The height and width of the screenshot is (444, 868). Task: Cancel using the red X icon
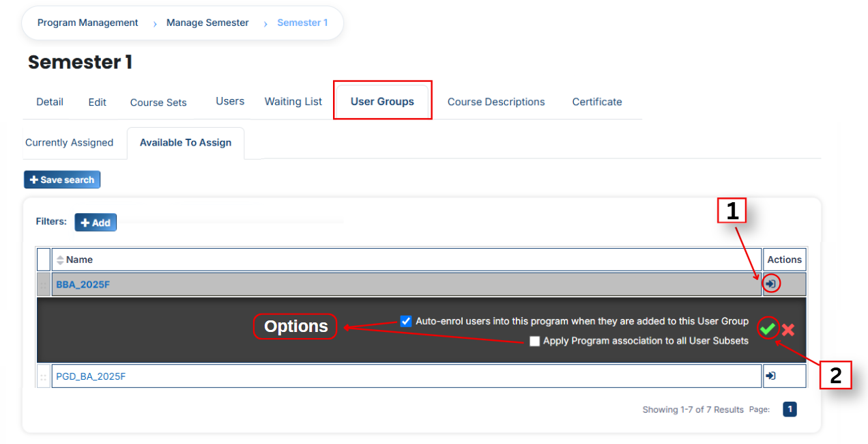(788, 330)
